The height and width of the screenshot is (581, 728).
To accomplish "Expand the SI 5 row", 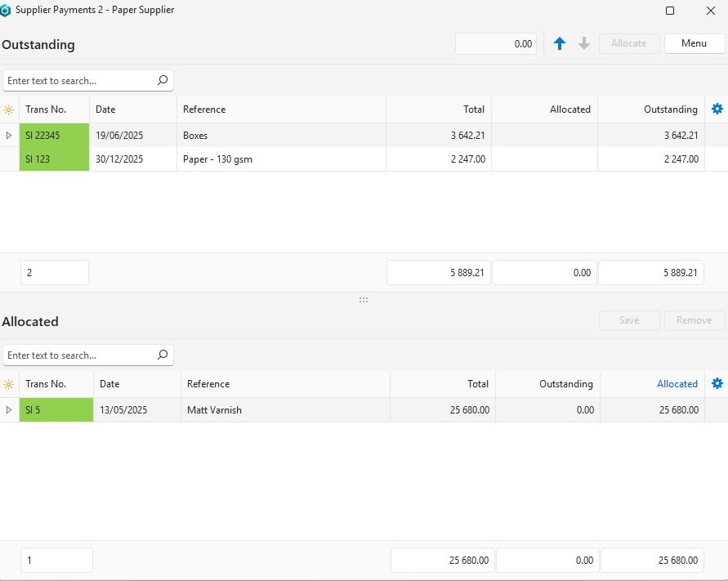I will 9,410.
